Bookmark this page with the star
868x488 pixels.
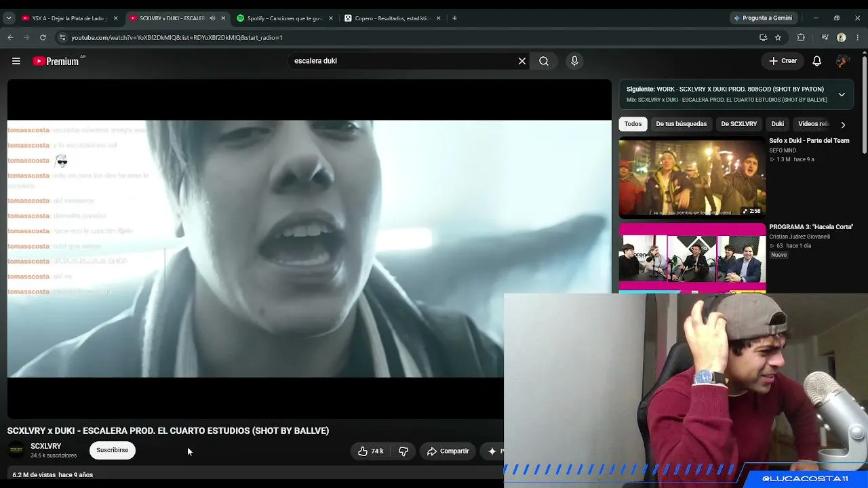click(778, 38)
